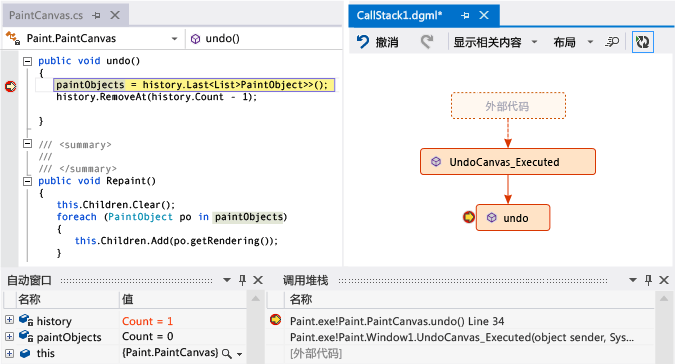675x364 pixels.
Task: Click the find icon in the diagram toolbar
Action: (612, 42)
